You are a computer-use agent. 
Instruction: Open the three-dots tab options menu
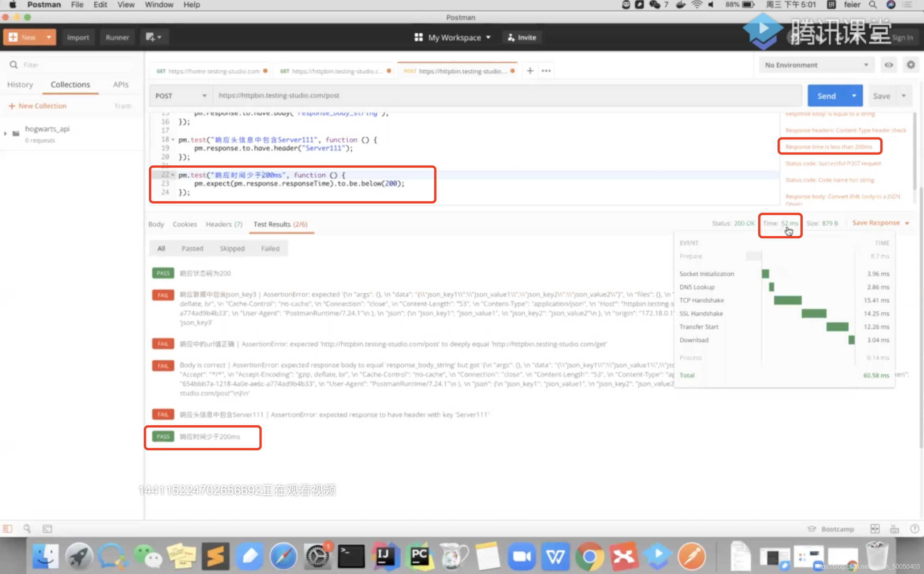click(x=546, y=71)
